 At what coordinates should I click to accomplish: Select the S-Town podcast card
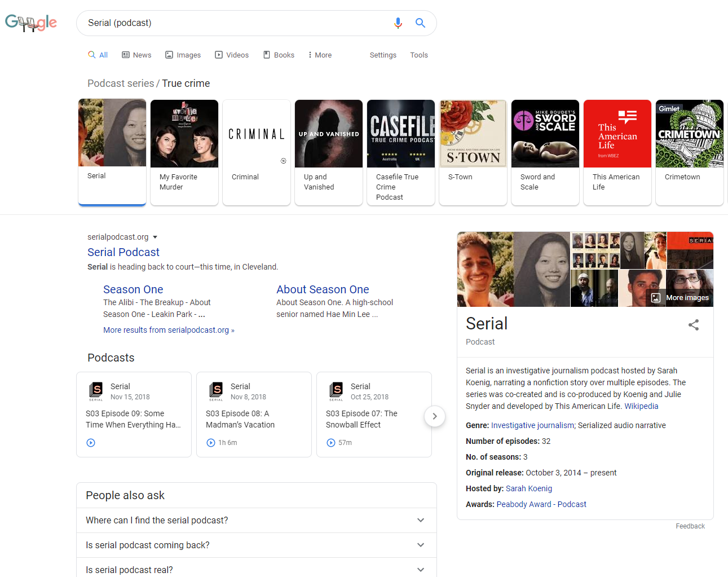click(x=473, y=152)
